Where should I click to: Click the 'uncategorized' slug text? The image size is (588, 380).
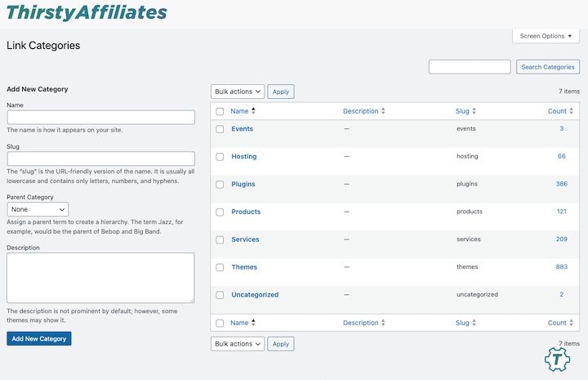tap(477, 294)
